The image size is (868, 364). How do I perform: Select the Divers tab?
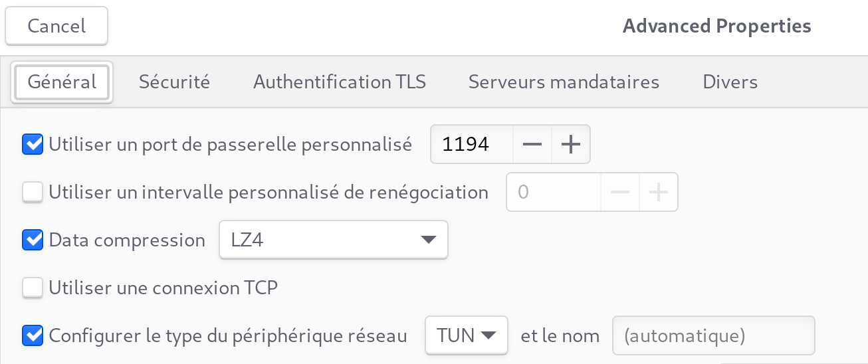point(730,82)
